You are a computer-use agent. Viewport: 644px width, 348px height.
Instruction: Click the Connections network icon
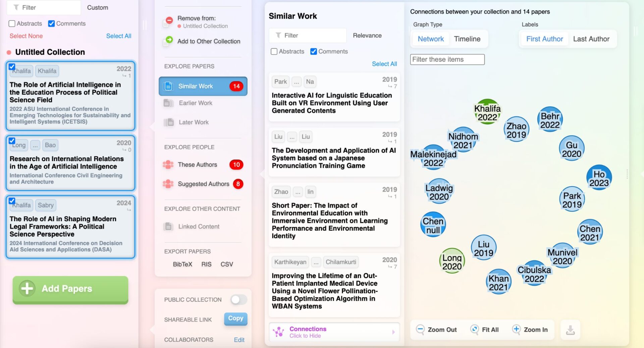(278, 332)
